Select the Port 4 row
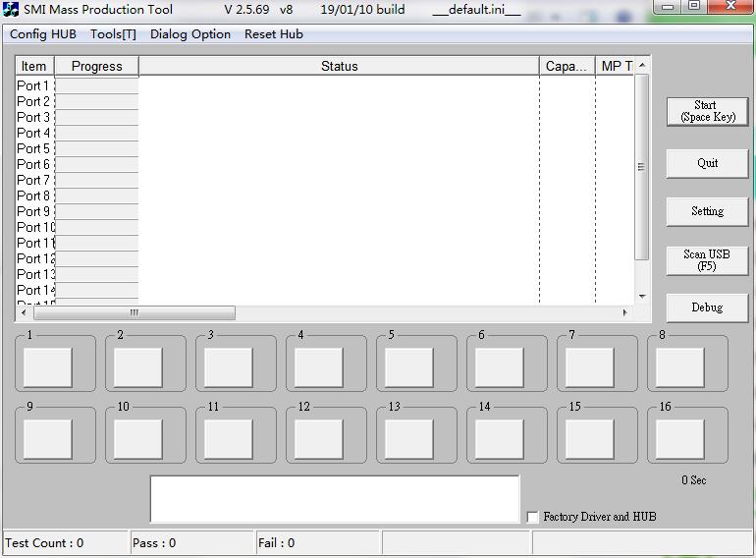The width and height of the screenshot is (756, 558). pos(325,133)
